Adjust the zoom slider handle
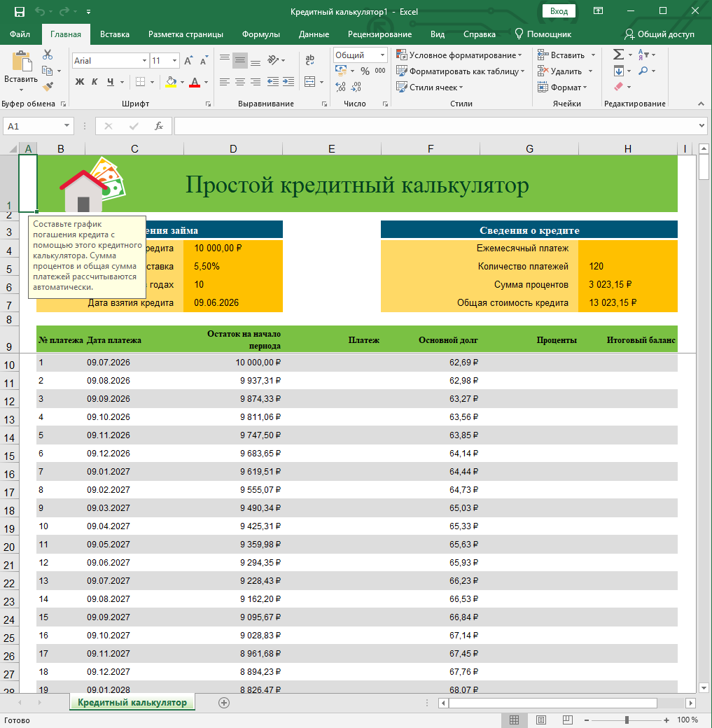This screenshot has height=728, width=712. (x=627, y=720)
